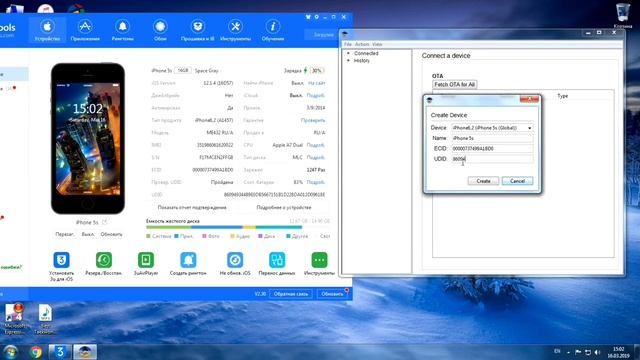The width and height of the screenshot is (640, 360).
Task: Click Подроб. link next to MLC
Action: 316,158
